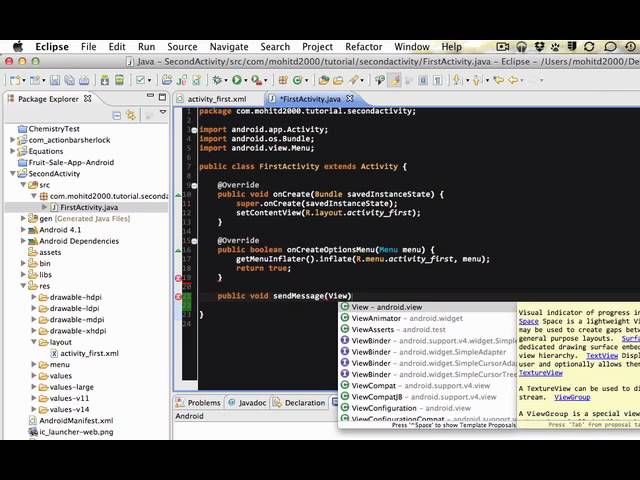The image size is (640, 480).
Task: Follow the TextView link in the Javadoc popup
Action: 602,356
